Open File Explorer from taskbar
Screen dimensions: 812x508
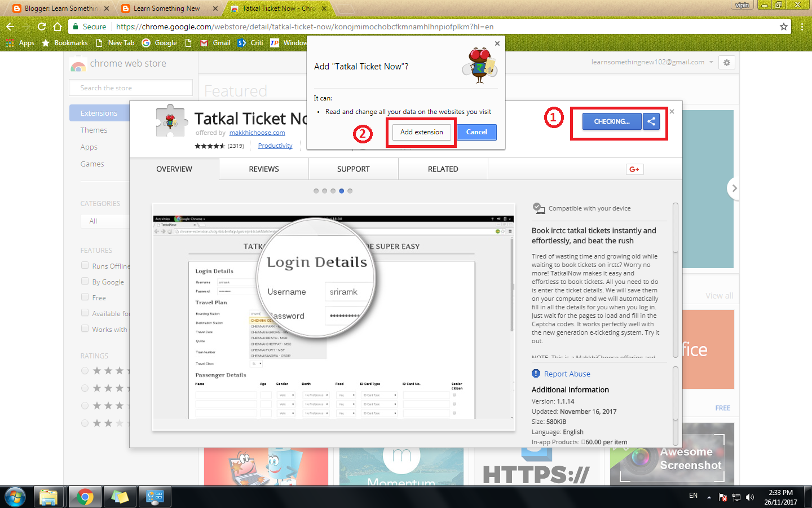tap(48, 497)
